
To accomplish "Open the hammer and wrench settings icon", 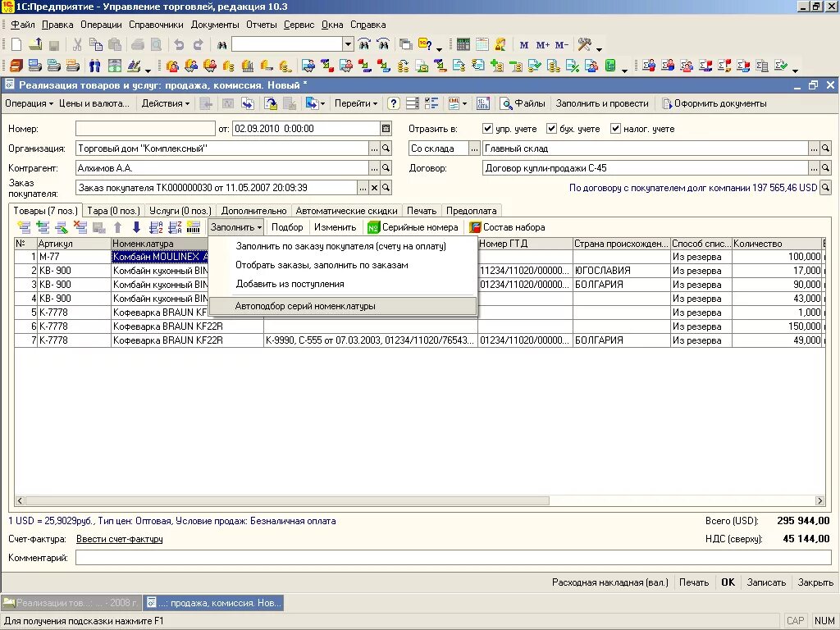I will [x=584, y=44].
